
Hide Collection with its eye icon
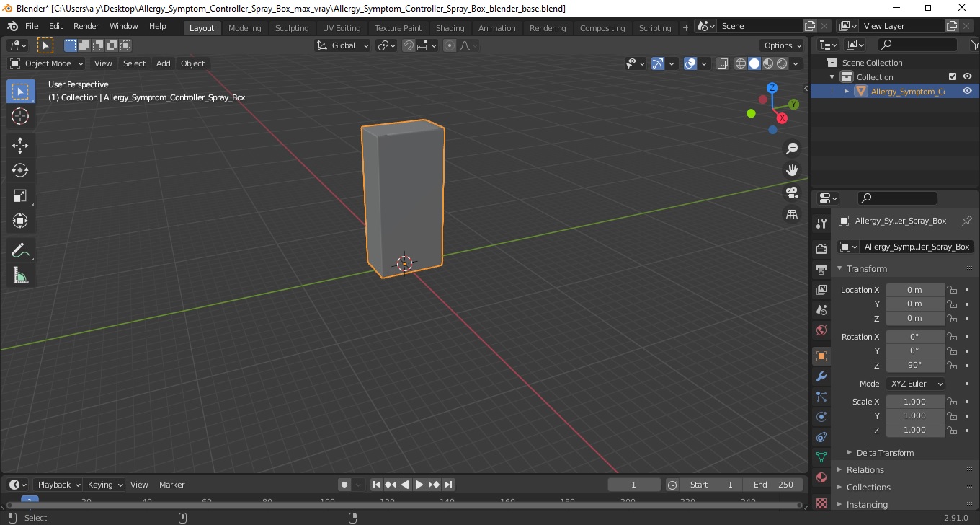coord(967,76)
